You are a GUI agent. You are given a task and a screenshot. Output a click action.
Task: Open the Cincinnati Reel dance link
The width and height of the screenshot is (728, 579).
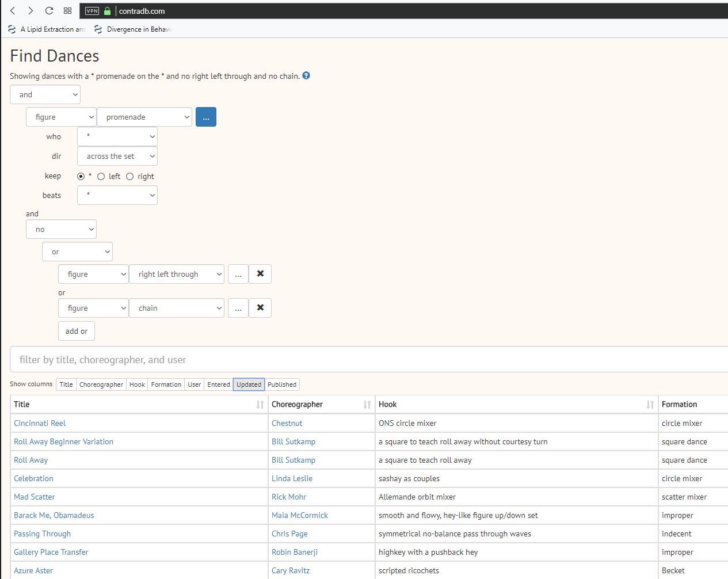[40, 423]
